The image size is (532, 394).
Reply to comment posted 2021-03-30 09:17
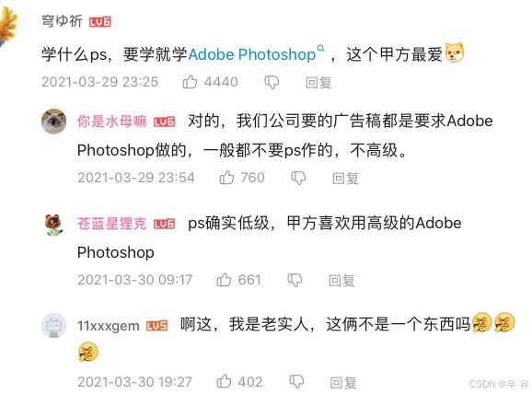(341, 281)
